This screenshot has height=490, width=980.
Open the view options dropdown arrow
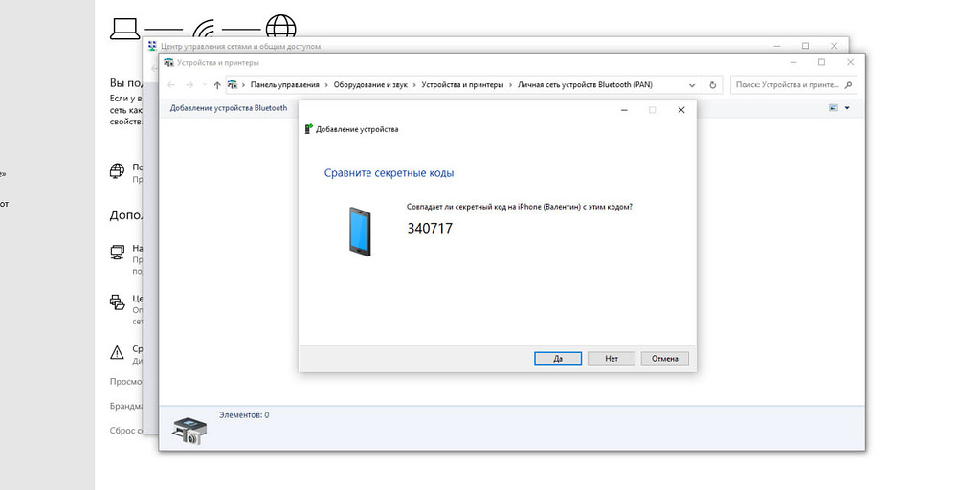(846, 108)
